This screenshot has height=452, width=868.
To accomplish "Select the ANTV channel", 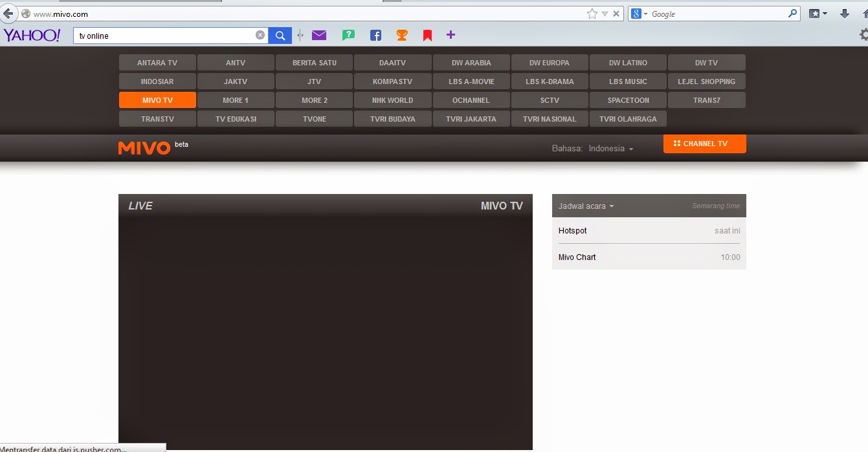I will 236,63.
